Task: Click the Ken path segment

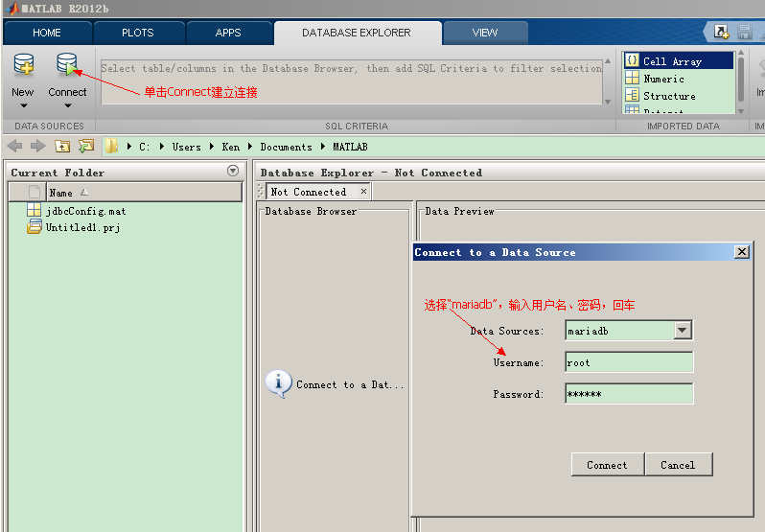Action: [231, 147]
